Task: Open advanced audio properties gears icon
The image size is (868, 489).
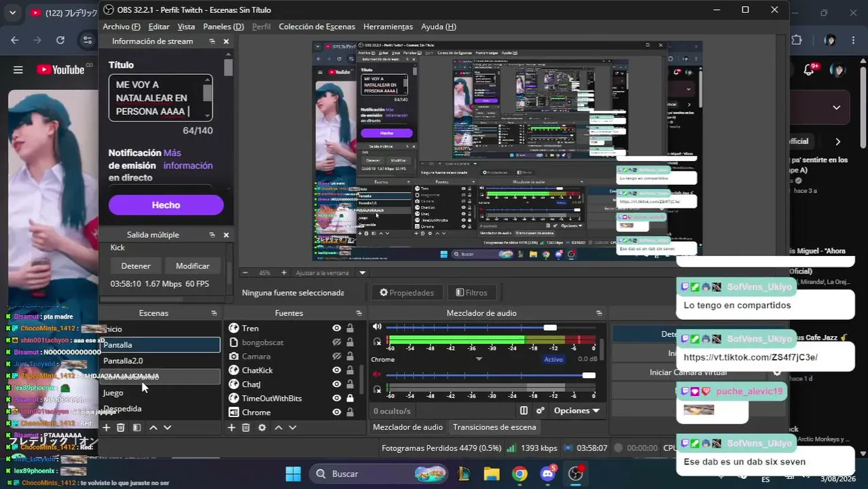Action: pyautogui.click(x=541, y=410)
